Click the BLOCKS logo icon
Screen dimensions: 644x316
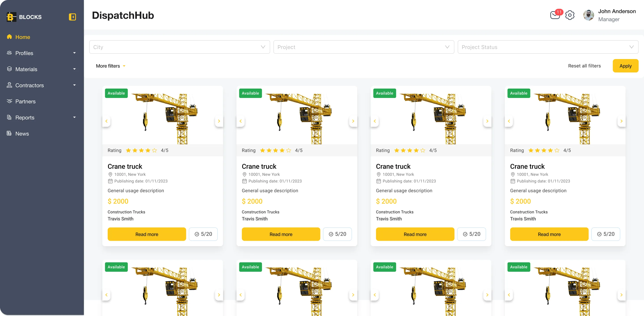point(11,17)
